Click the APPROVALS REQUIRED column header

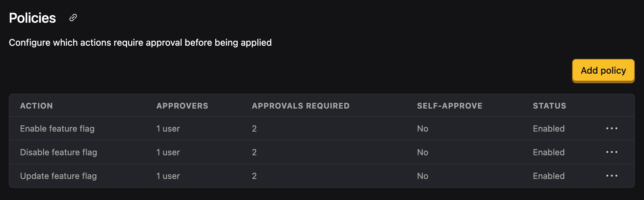tap(300, 106)
